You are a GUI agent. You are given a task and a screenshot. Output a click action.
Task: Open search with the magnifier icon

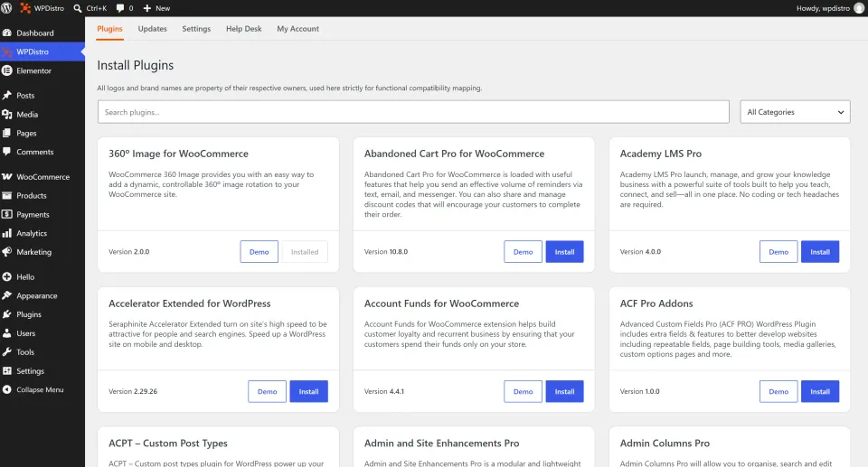point(78,8)
